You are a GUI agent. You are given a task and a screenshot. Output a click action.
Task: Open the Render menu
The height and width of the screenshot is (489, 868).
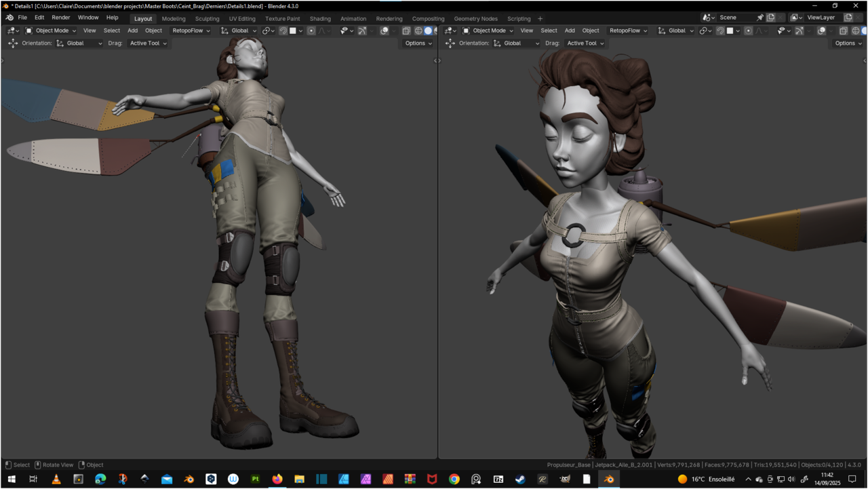pos(61,18)
